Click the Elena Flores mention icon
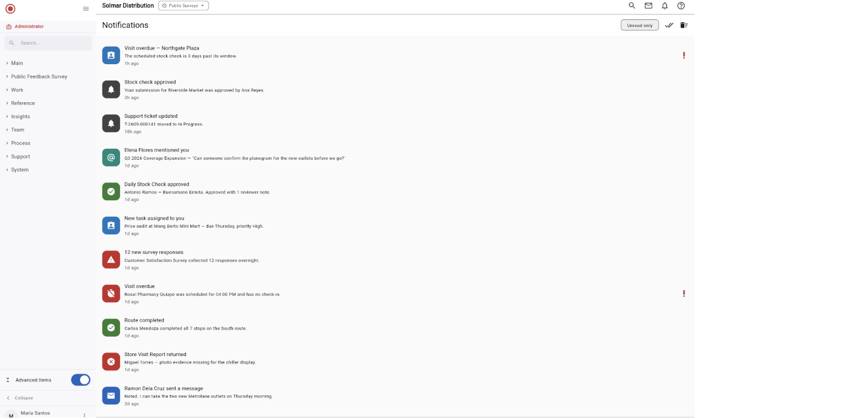Viewport: 868px width, 418px height. tap(111, 158)
